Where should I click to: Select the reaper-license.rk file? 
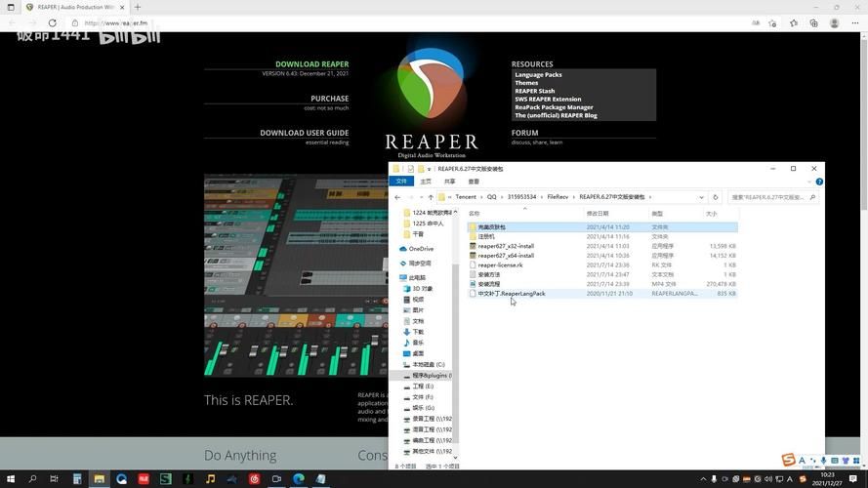click(x=500, y=265)
